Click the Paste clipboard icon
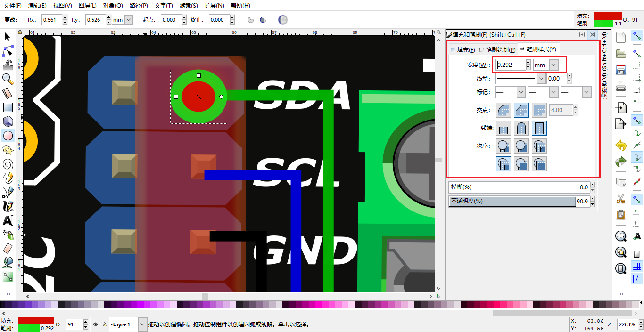Viewport: 644px width, 332px height. tap(621, 215)
